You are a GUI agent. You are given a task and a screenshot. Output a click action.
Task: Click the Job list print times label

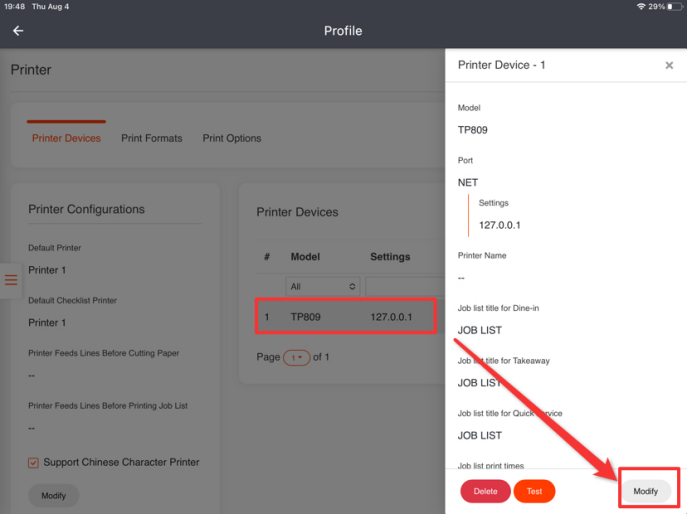[491, 465]
